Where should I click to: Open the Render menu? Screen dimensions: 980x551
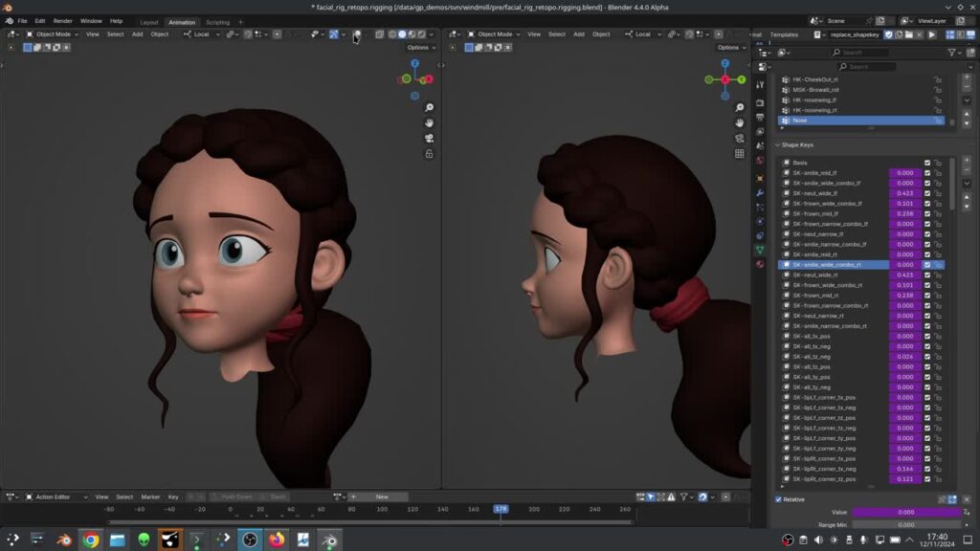63,20
